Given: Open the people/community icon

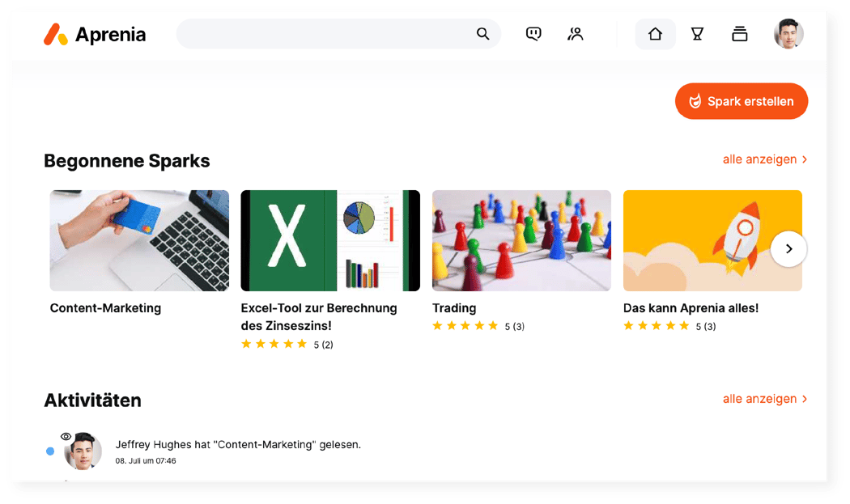Looking at the screenshot, I should [576, 34].
